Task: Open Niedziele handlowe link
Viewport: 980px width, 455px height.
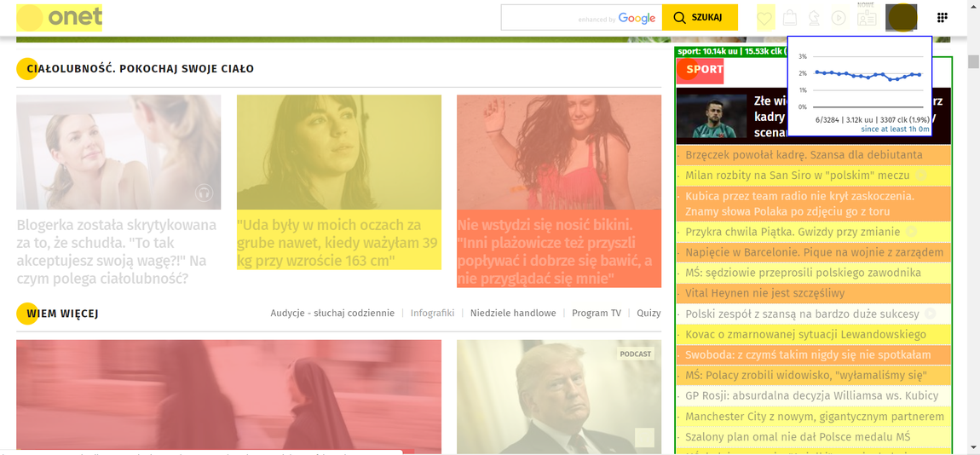Action: [513, 313]
